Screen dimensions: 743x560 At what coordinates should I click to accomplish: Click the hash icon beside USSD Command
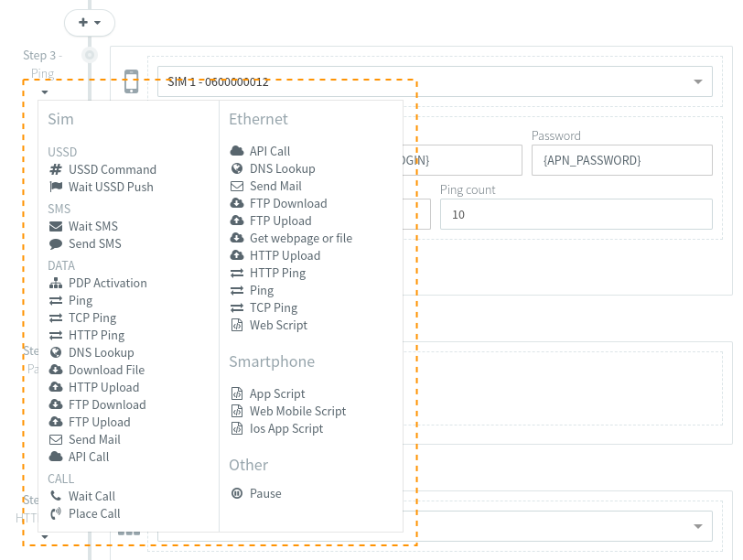coord(56,169)
